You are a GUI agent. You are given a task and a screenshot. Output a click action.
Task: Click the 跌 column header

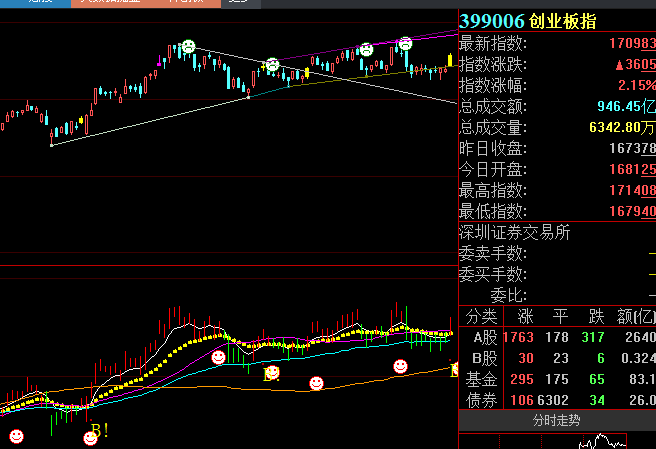click(x=596, y=316)
